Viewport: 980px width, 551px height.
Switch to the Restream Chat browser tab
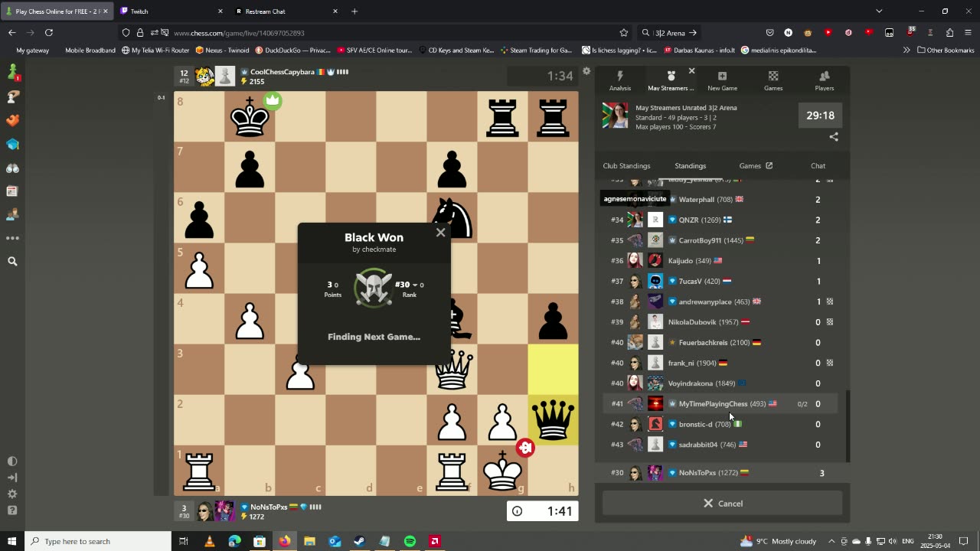pos(286,11)
